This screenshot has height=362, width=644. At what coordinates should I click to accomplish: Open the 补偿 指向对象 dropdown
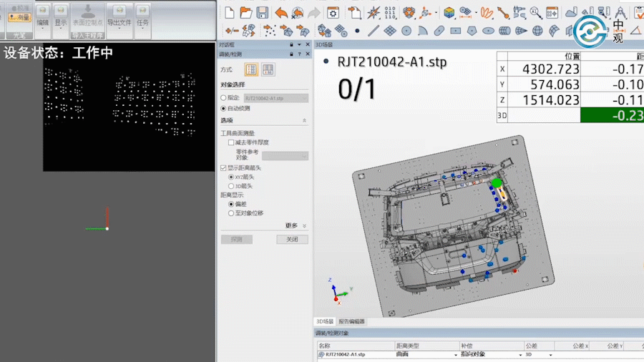520,355
